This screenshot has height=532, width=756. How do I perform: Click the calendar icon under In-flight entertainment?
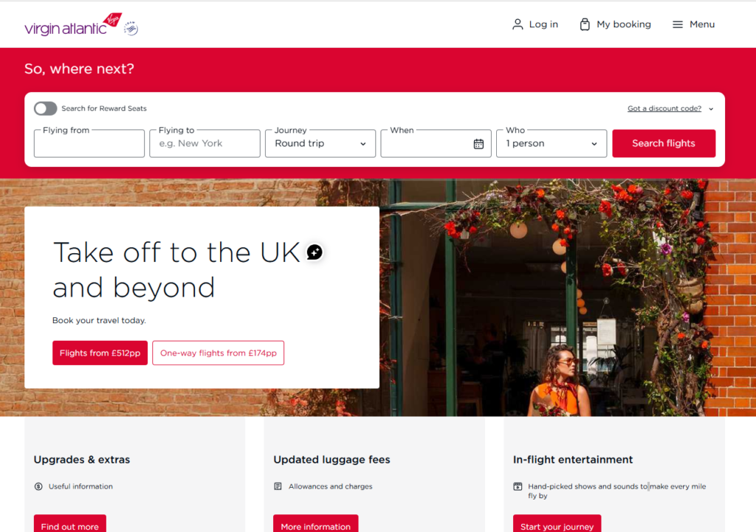518,486
